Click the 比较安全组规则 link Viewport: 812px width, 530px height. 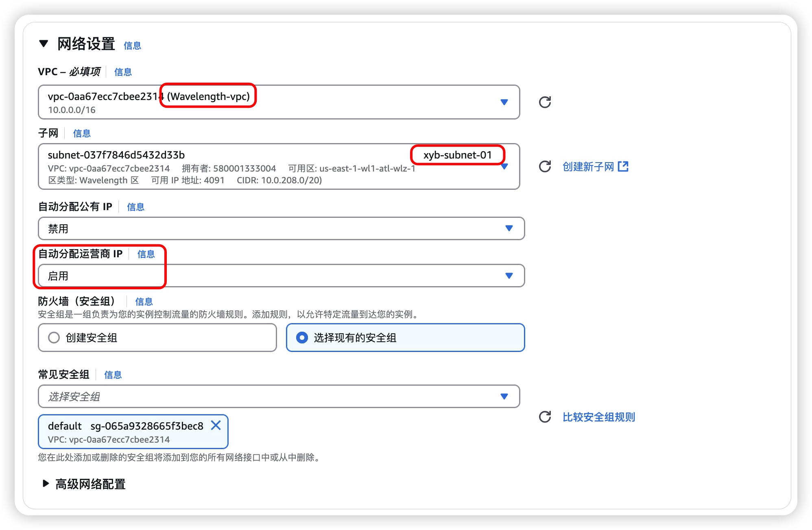(598, 417)
